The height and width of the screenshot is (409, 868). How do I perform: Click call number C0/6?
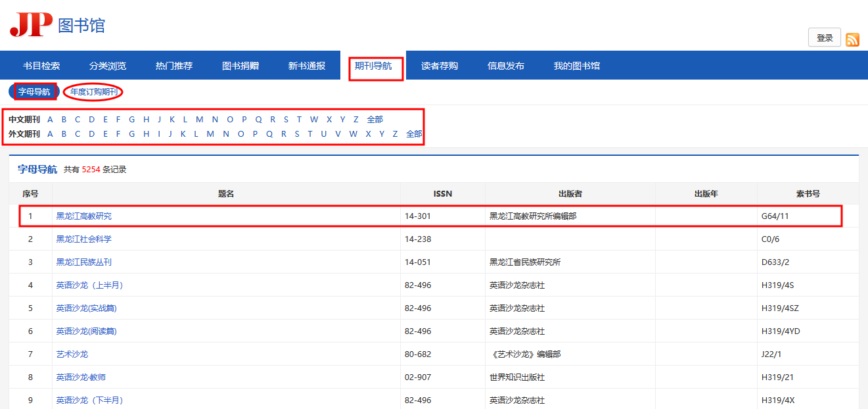pos(771,239)
